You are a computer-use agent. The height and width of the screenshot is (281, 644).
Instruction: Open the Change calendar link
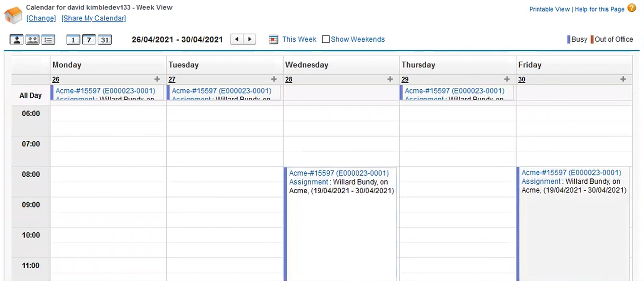[x=41, y=18]
